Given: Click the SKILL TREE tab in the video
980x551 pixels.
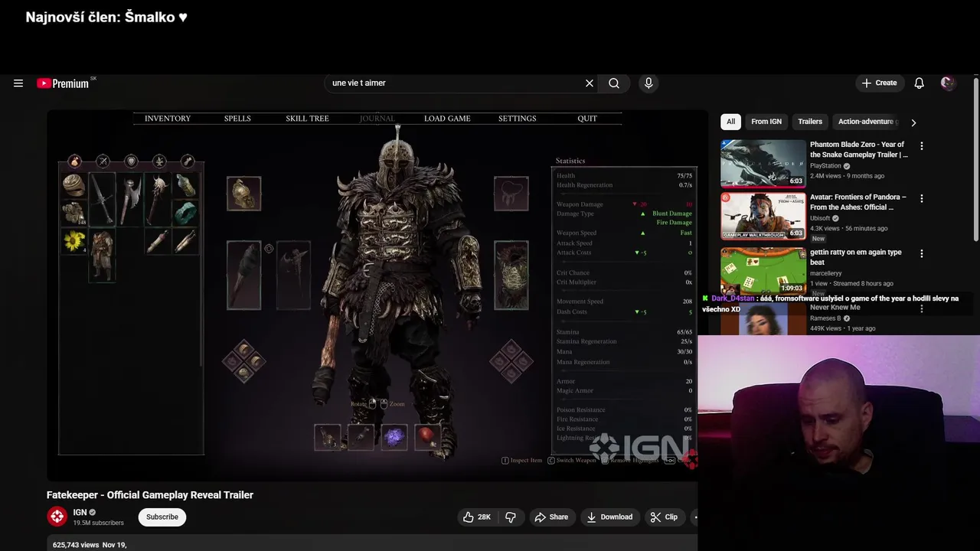Looking at the screenshot, I should click(x=307, y=119).
